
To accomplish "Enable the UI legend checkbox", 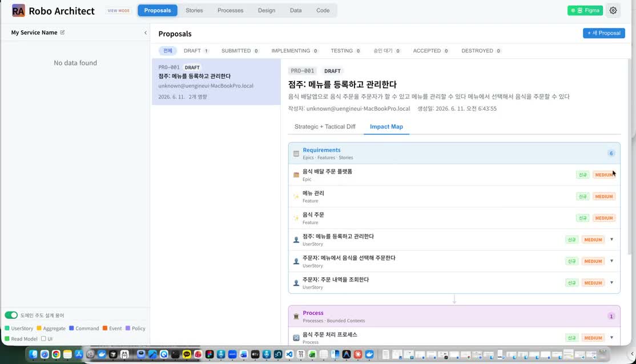I will (43, 338).
